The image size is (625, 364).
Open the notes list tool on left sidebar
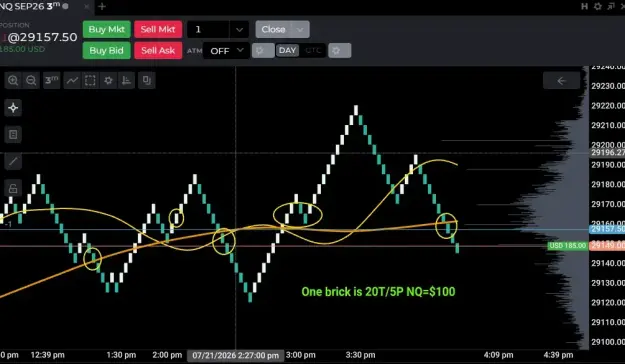click(x=13, y=135)
